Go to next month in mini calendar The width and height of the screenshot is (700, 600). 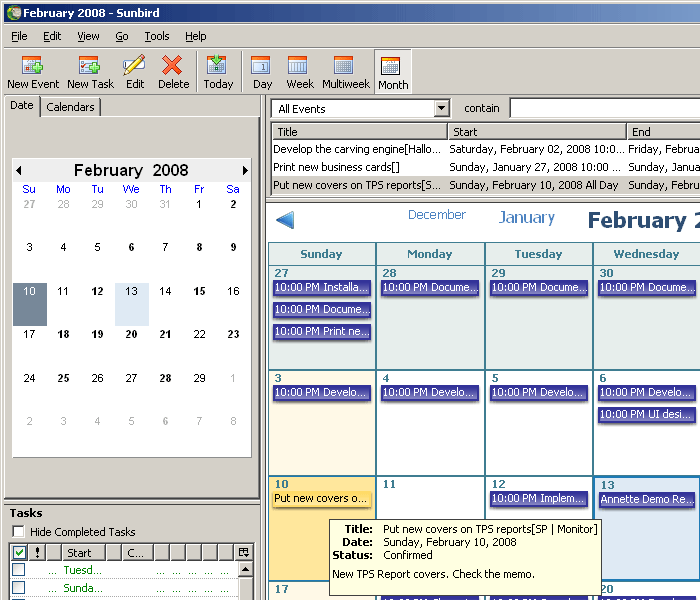(x=245, y=171)
